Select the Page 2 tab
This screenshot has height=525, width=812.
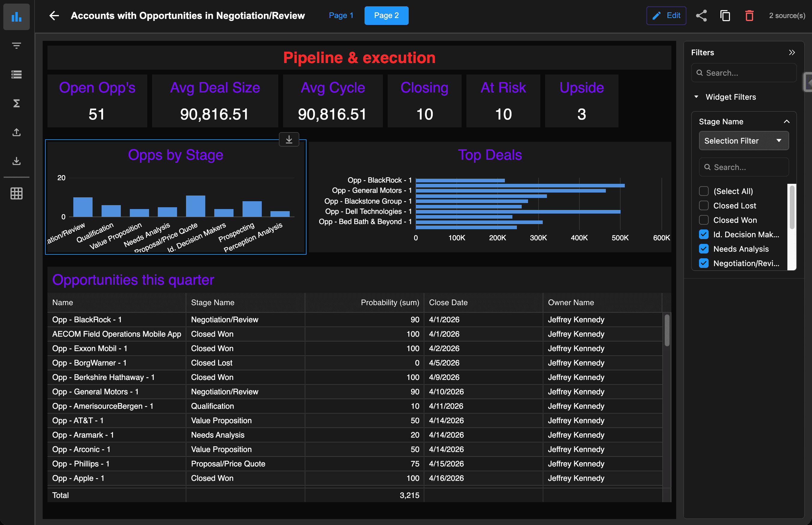(386, 16)
